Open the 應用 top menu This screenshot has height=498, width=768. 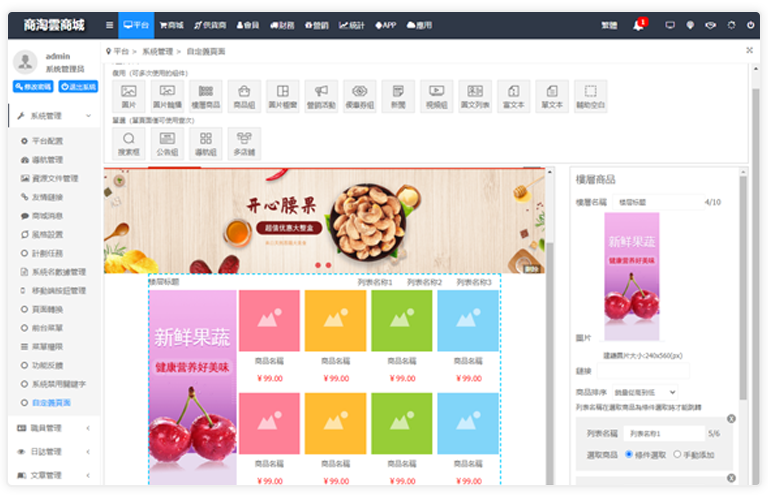coord(419,25)
